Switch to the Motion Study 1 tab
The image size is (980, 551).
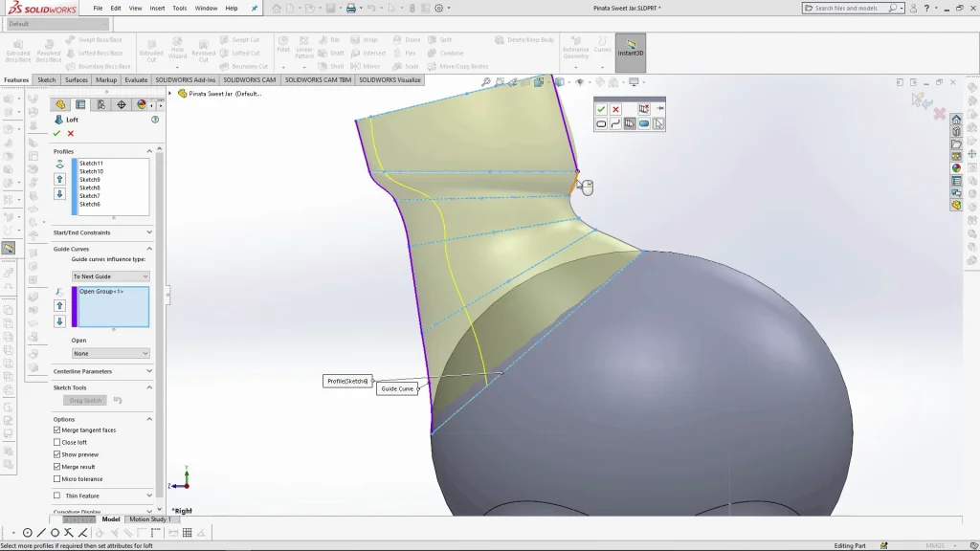(x=149, y=519)
